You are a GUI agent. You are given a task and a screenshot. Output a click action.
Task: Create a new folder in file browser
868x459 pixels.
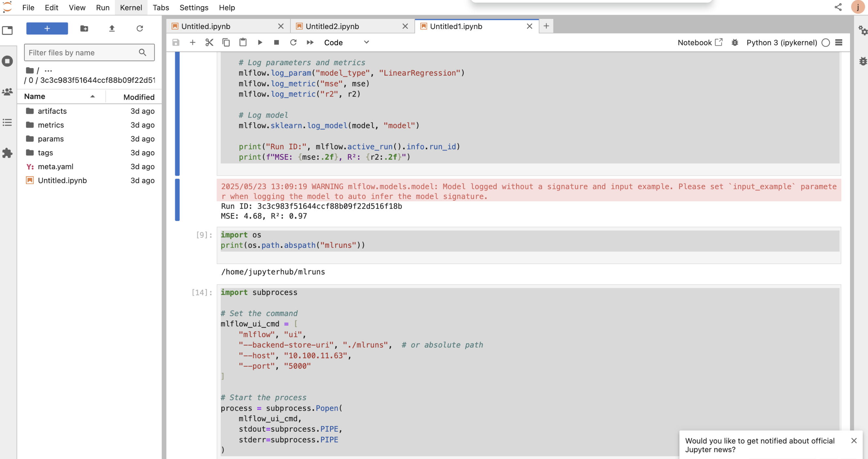pyautogui.click(x=84, y=29)
